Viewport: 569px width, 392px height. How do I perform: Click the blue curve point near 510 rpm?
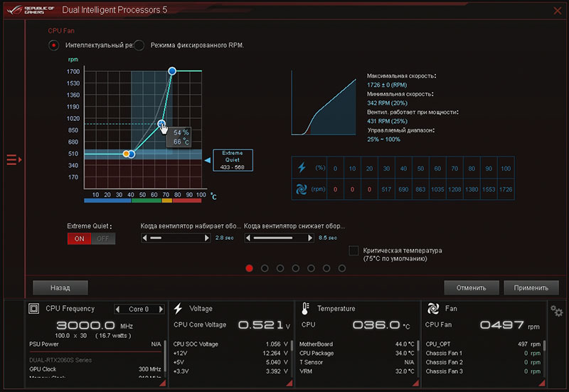[x=132, y=154]
